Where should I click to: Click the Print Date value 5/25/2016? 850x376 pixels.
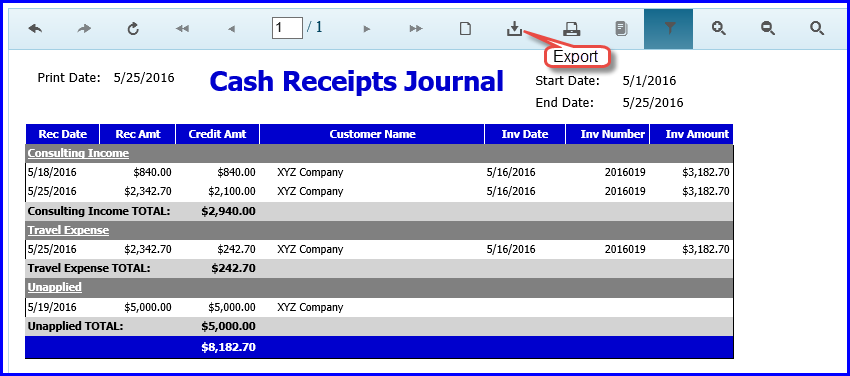(144, 78)
